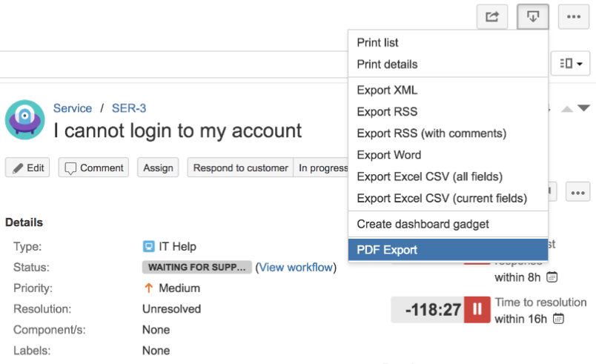Open the layout view switcher dropdown
Viewport: 596px width, 364px height.
[x=571, y=64]
